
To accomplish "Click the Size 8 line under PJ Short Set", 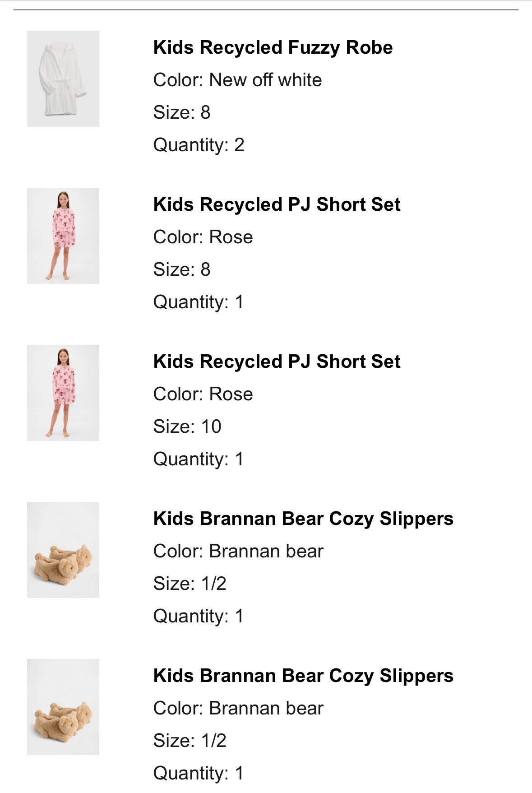I will point(181,269).
